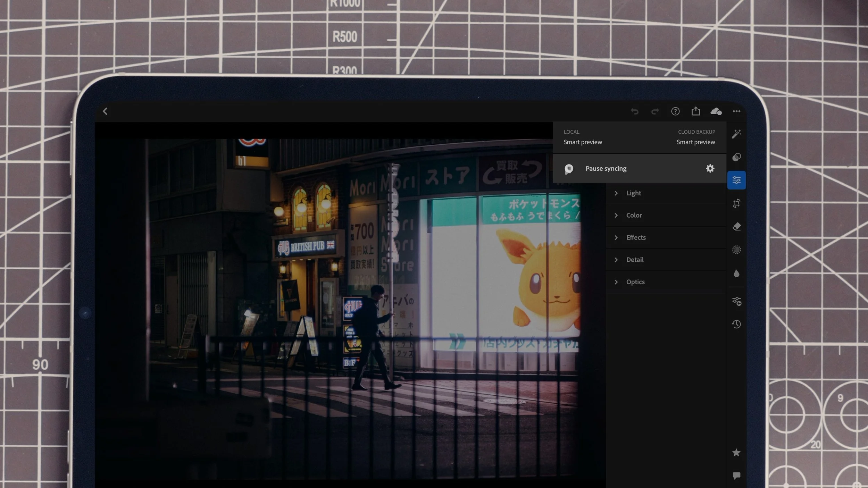Open the three-dot more options menu

point(736,111)
